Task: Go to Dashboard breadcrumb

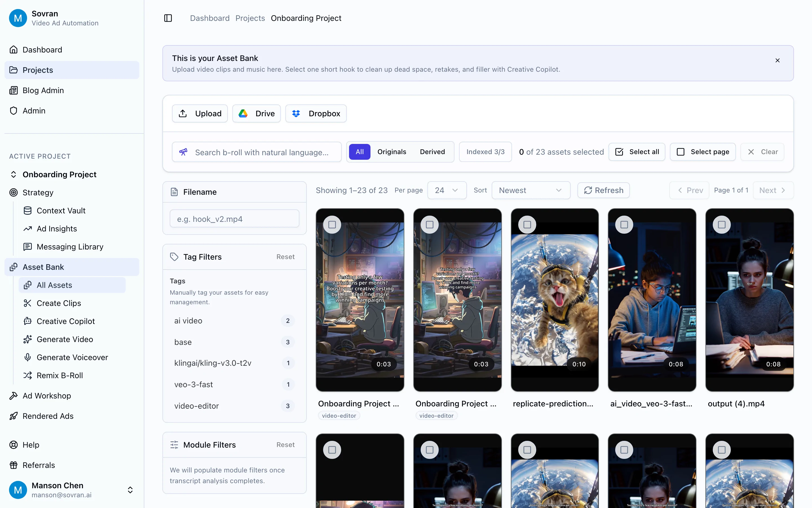Action: click(x=210, y=18)
